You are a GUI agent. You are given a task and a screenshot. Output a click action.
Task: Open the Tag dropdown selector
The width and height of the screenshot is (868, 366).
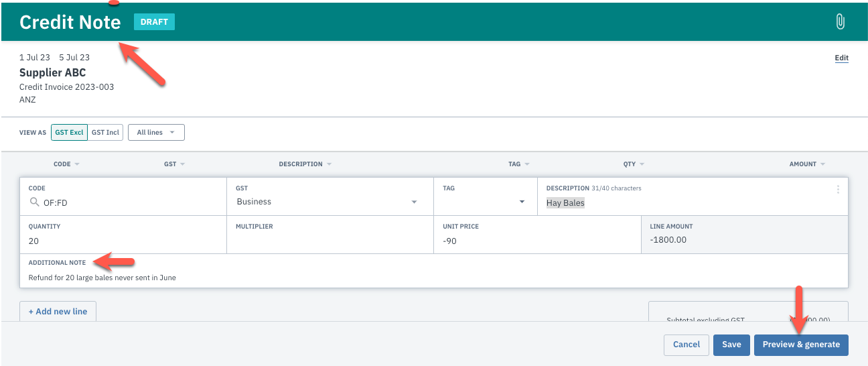tap(521, 202)
